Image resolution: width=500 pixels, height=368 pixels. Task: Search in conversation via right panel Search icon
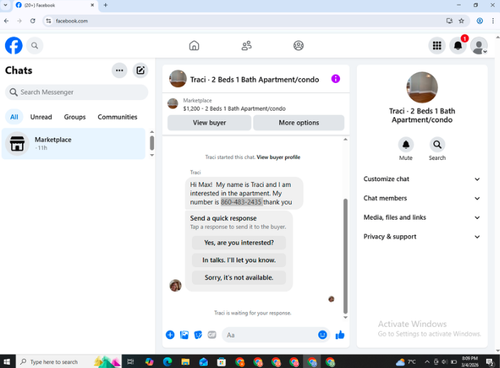point(437,145)
